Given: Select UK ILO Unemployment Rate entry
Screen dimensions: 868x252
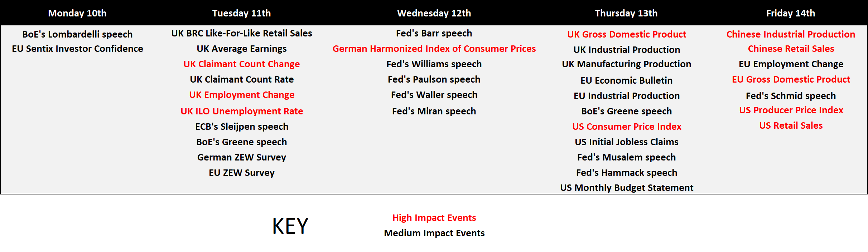Looking at the screenshot, I should coord(242,111).
